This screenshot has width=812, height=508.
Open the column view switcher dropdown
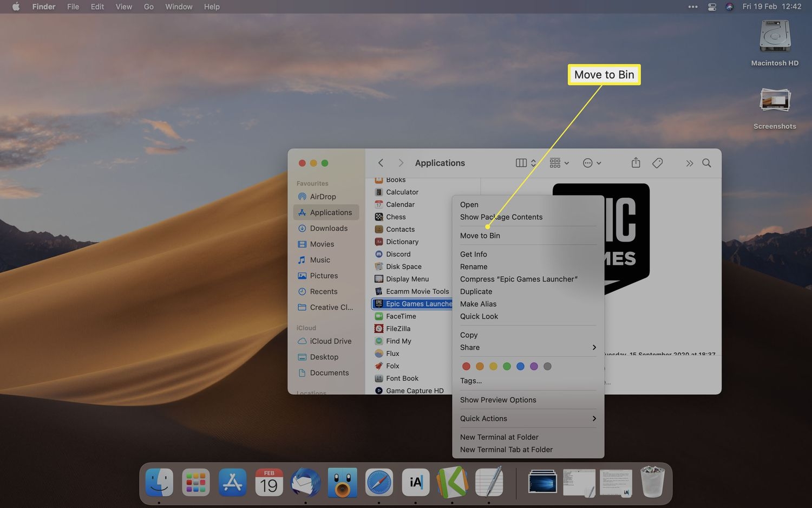[x=526, y=163]
